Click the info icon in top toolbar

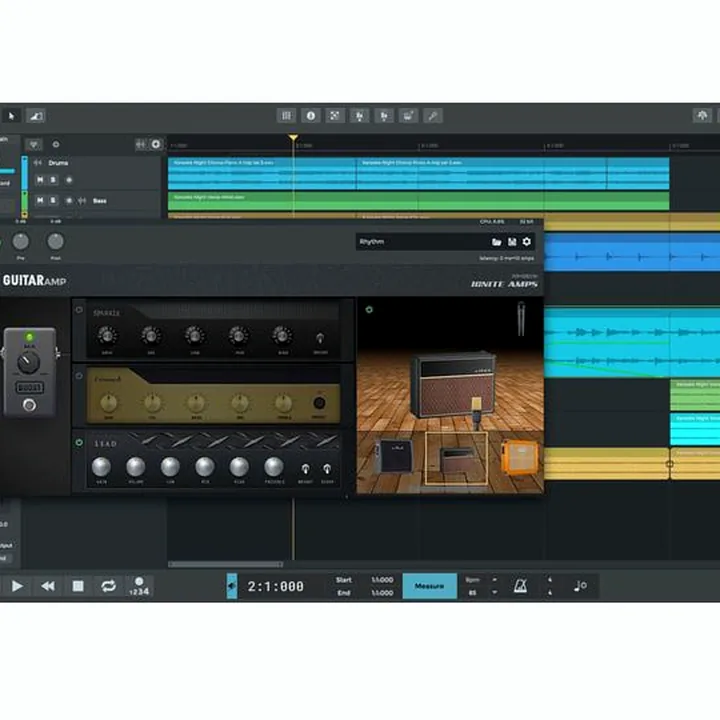(x=311, y=116)
